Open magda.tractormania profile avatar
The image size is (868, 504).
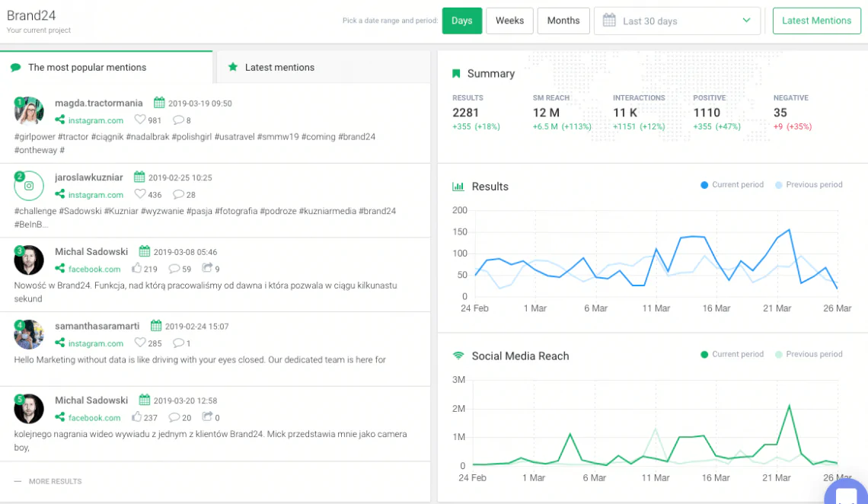[29, 110]
